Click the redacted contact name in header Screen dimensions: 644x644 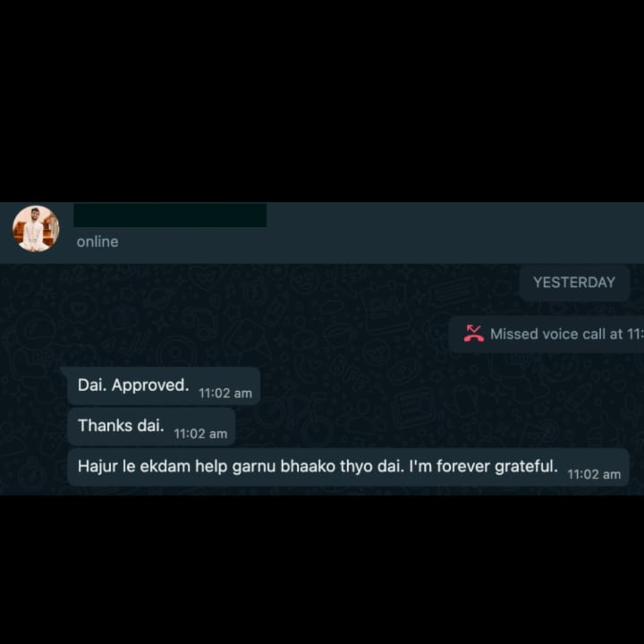tap(170, 215)
